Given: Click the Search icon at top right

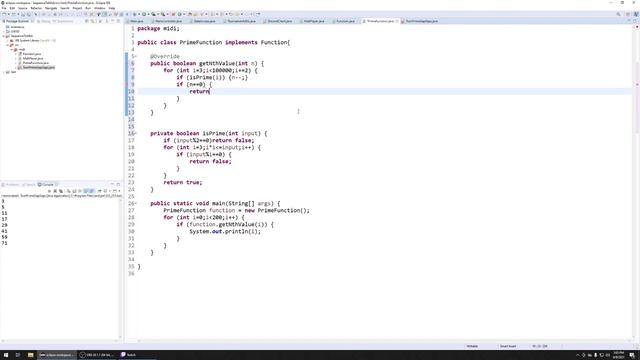Looking at the screenshot, I should (618, 14).
